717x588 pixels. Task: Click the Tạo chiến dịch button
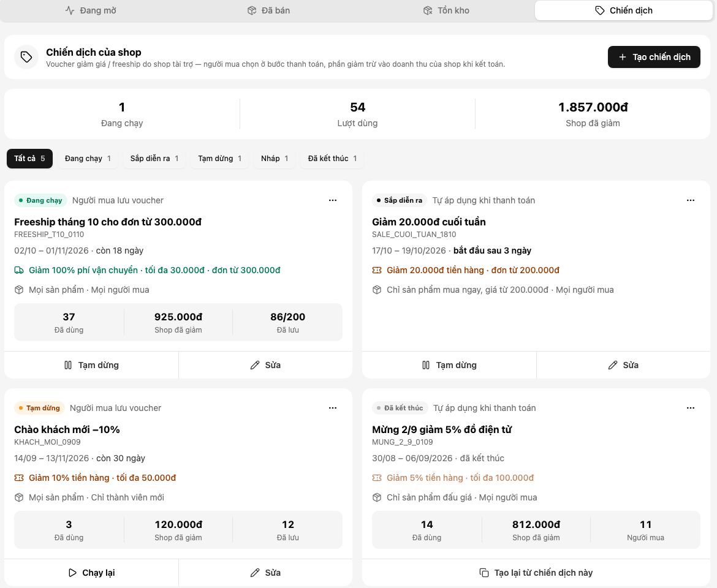click(x=654, y=57)
